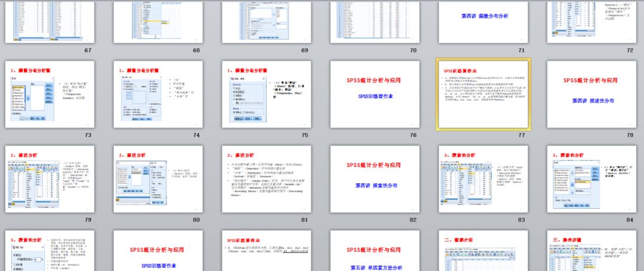Select slide 74 statistics dialog thumbnail
Image resolution: width=644 pixels, height=271 pixels.
tap(158, 94)
